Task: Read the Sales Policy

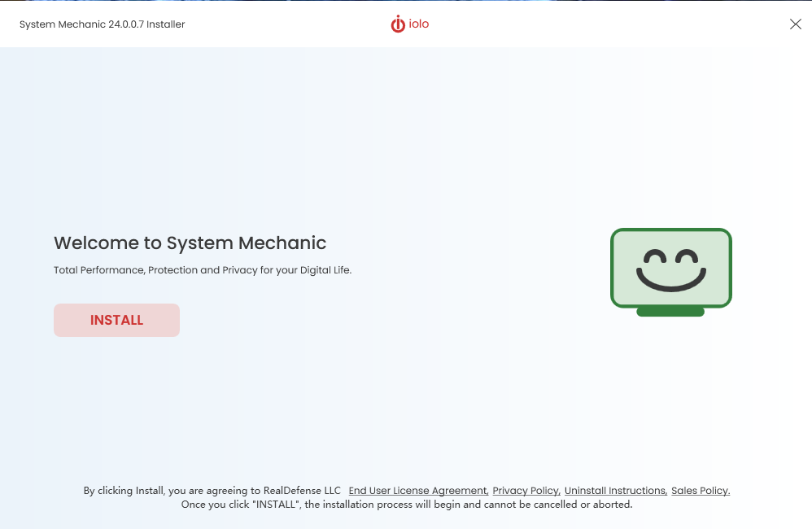Action: tap(700, 490)
